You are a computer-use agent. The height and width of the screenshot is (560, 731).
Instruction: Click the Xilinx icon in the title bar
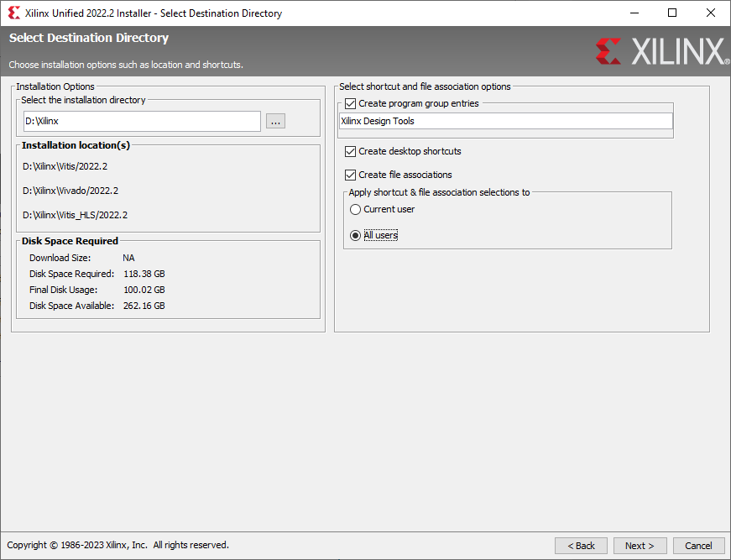(x=13, y=13)
